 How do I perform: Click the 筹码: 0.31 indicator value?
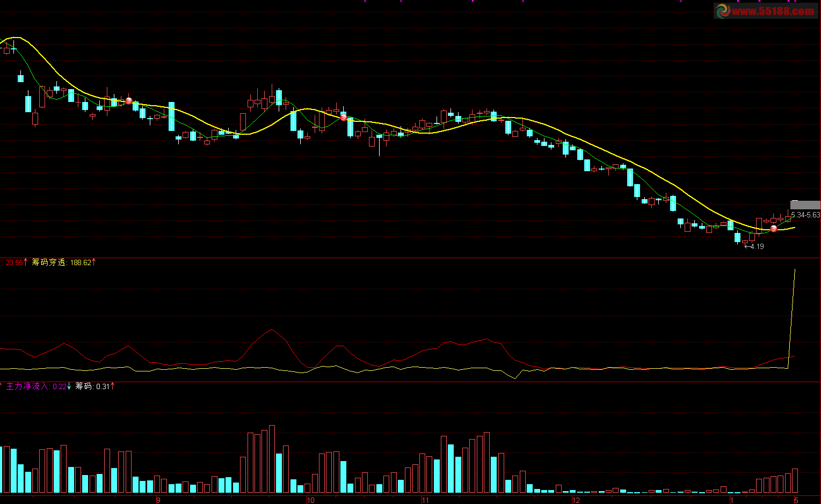(x=92, y=386)
